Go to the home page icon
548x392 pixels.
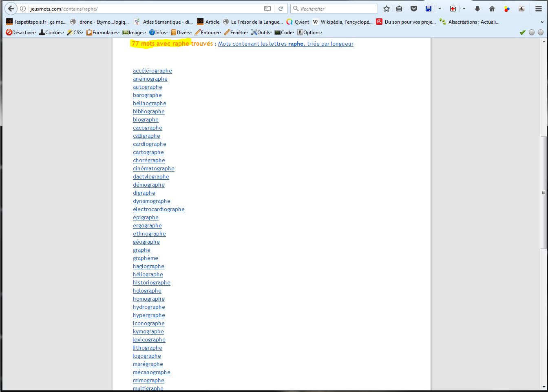[x=492, y=9]
